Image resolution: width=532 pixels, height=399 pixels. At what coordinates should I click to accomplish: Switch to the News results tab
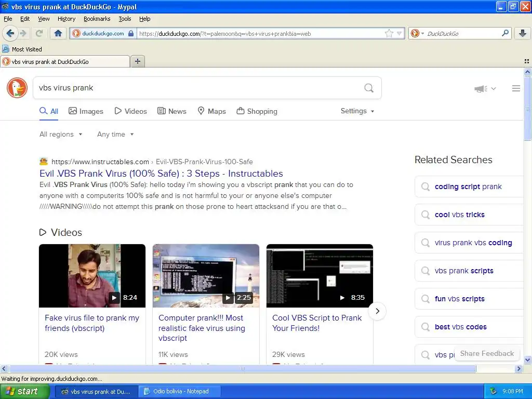click(172, 111)
